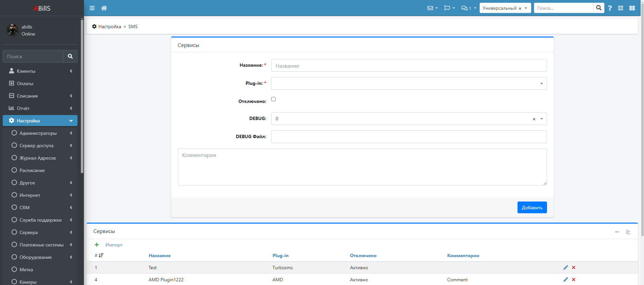The width and height of the screenshot is (644, 285).
Task: Collapse the Настройка menu
Action: (x=40, y=121)
